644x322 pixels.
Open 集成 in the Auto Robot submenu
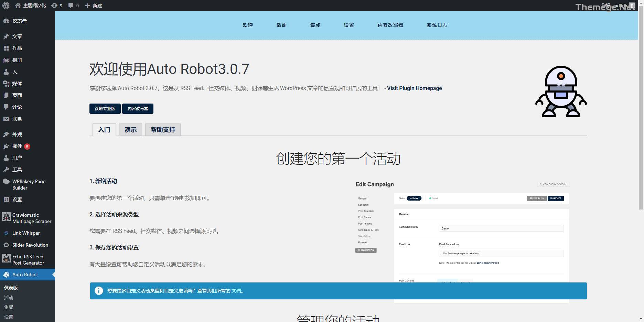[9, 307]
